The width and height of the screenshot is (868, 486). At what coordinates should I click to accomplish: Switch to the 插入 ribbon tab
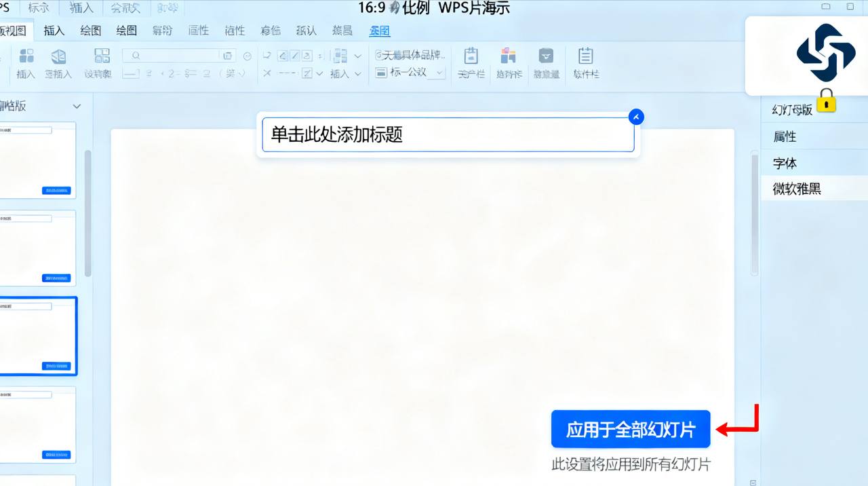[54, 31]
